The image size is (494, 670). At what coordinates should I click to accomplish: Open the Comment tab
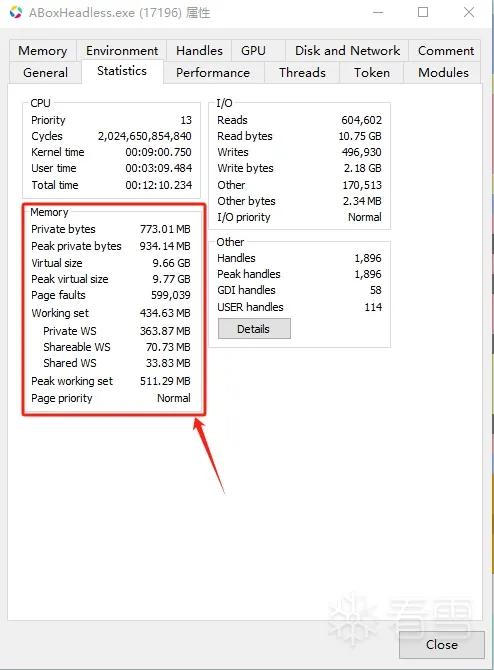(446, 51)
